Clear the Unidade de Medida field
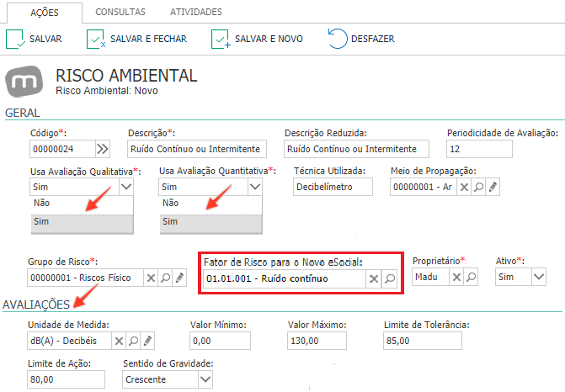Screen dimensions: 565x392 (119, 341)
